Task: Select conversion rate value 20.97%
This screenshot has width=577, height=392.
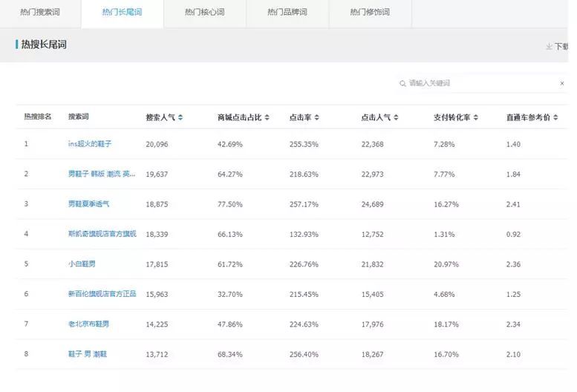Action: [x=446, y=264]
